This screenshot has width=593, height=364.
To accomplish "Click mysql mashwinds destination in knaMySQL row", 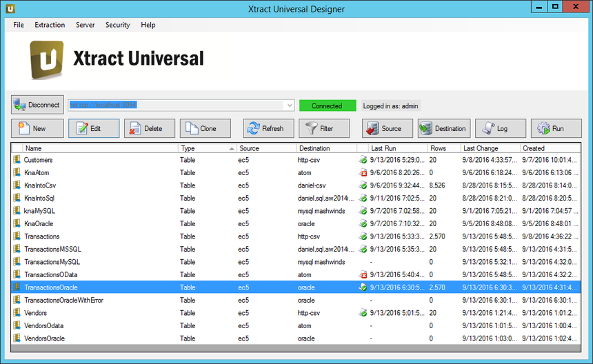I will tap(321, 211).
